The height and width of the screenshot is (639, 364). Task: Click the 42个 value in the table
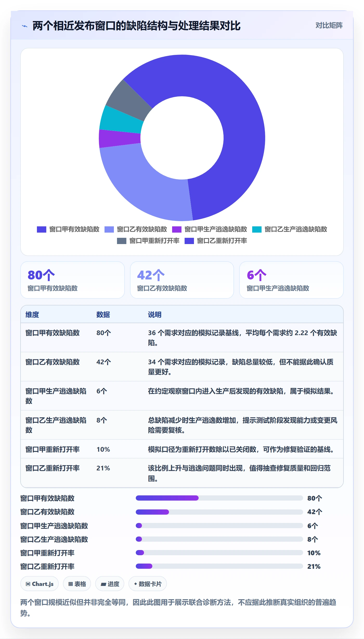[104, 362]
